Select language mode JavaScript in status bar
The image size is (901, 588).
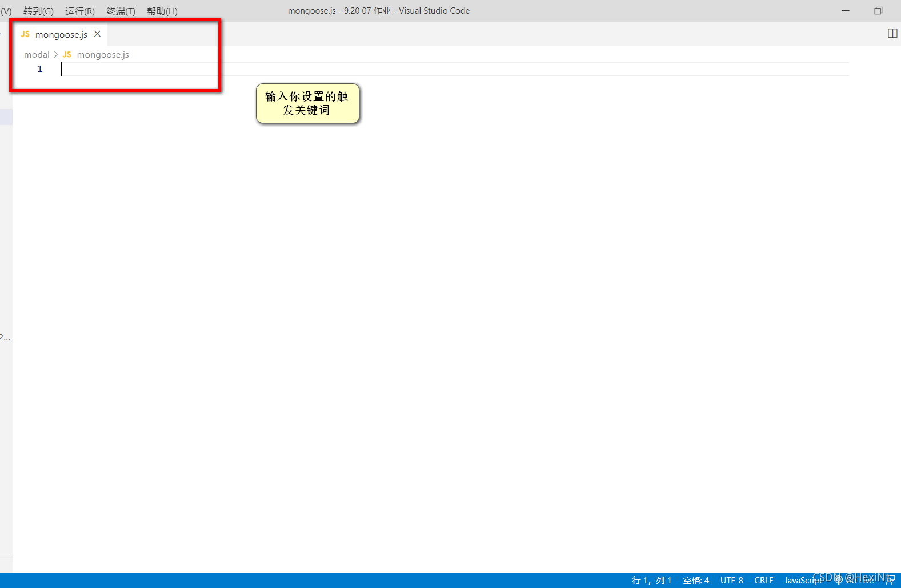(803, 580)
